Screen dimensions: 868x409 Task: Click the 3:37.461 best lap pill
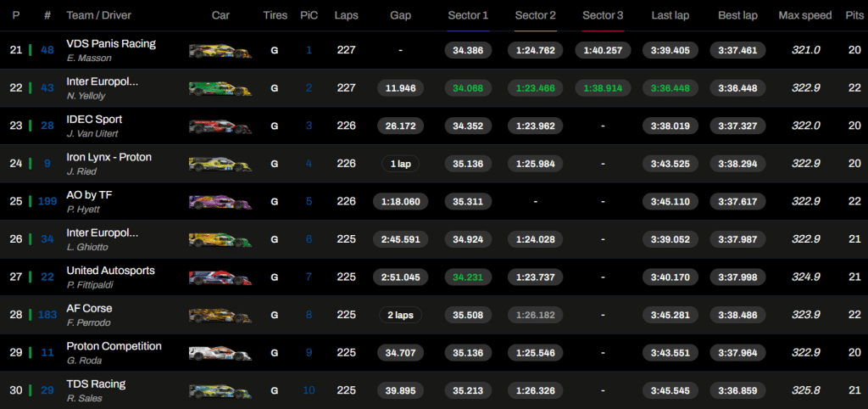pos(737,50)
